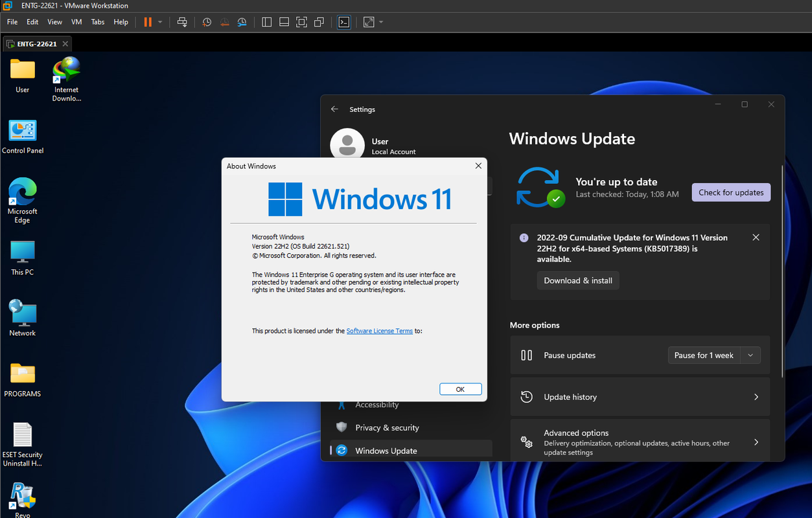The width and height of the screenshot is (812, 518).
Task: Open the Update history row
Action: point(640,397)
